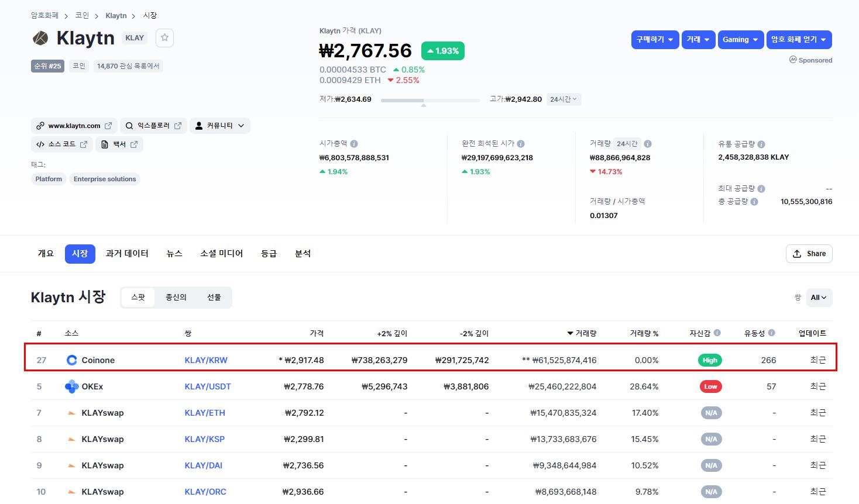Expand the 커뮤니티 dropdown
The width and height of the screenshot is (859, 504).
coord(220,126)
